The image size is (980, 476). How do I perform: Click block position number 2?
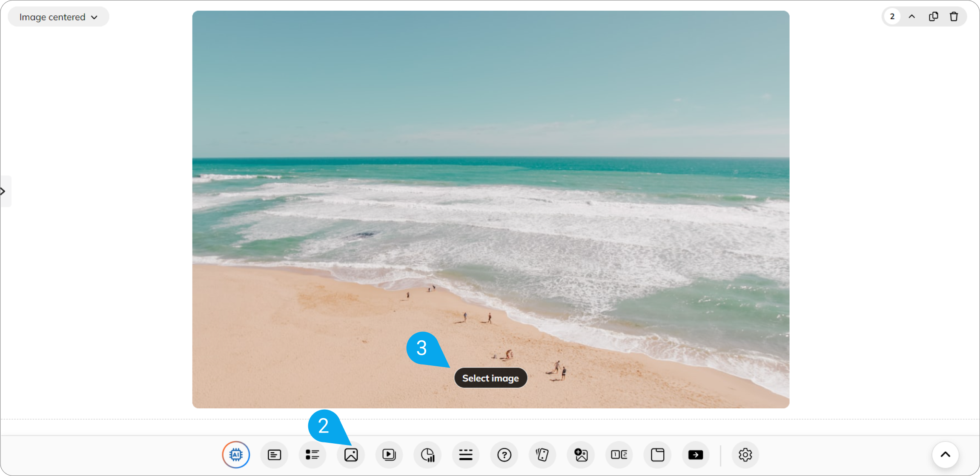point(892,17)
